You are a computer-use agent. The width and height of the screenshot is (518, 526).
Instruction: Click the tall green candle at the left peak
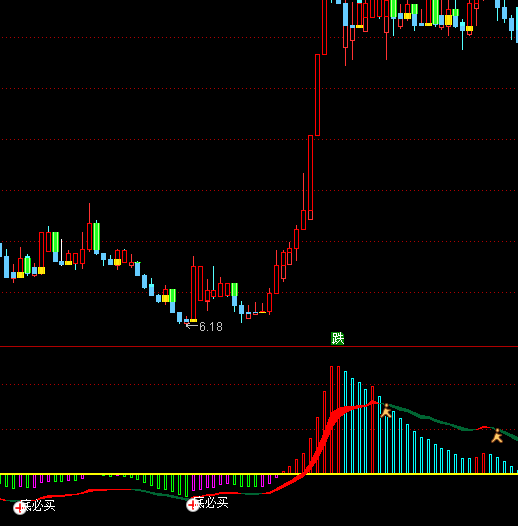tap(96, 236)
